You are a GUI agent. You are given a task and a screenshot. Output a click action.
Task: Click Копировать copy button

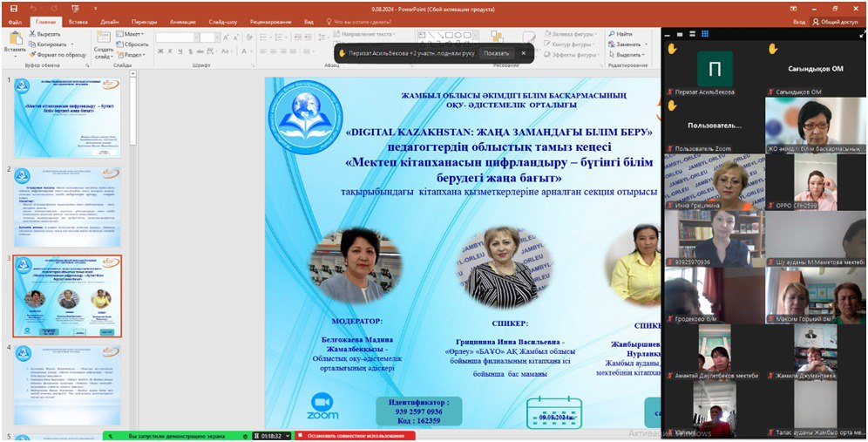click(x=47, y=44)
